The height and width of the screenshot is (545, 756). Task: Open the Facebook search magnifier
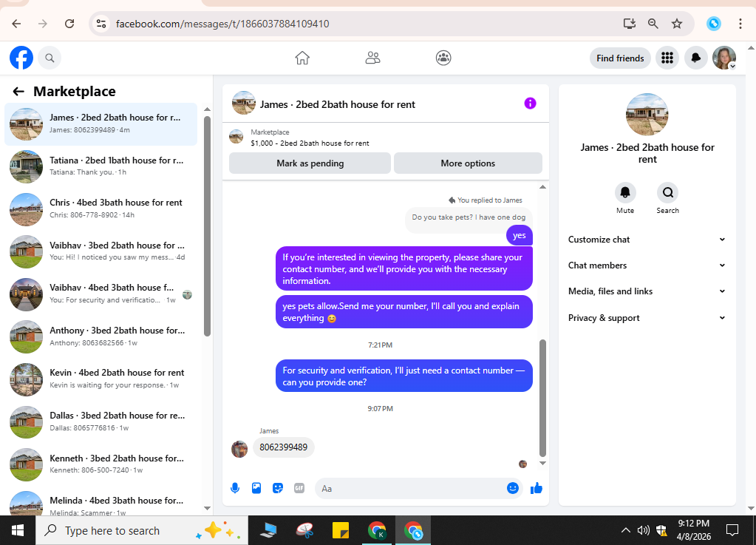[x=50, y=58]
